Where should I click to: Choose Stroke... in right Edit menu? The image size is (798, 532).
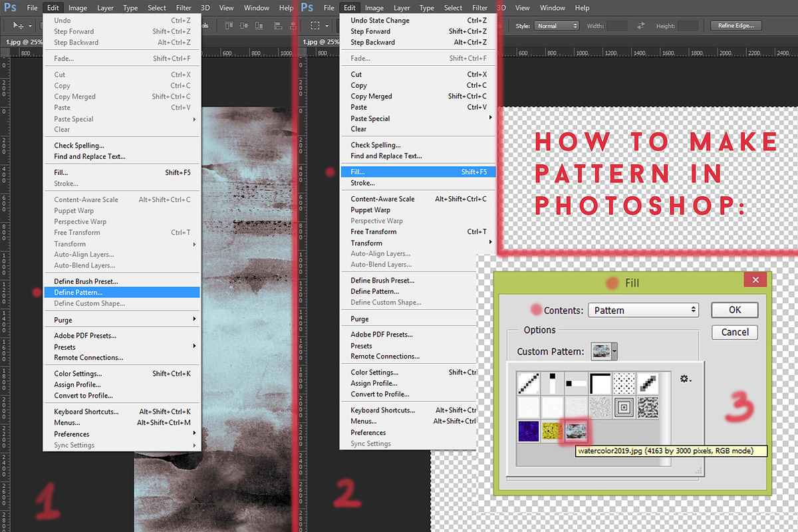click(418, 182)
